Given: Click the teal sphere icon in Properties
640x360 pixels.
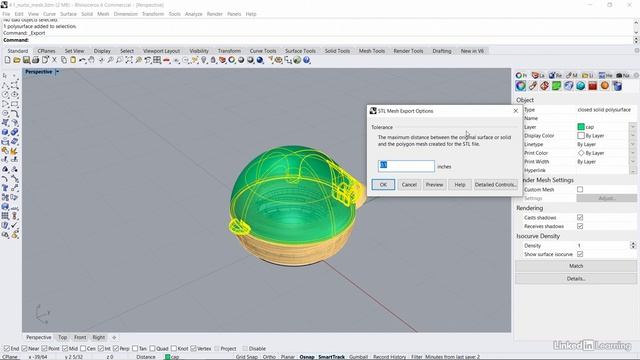Looking at the screenshot, I should (x=580, y=86).
